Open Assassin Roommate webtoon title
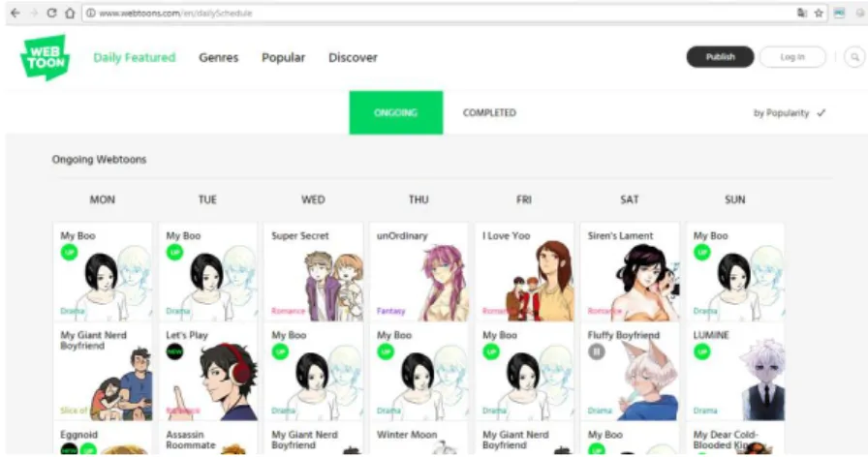Viewport: 868px width, 457px height. click(x=191, y=440)
